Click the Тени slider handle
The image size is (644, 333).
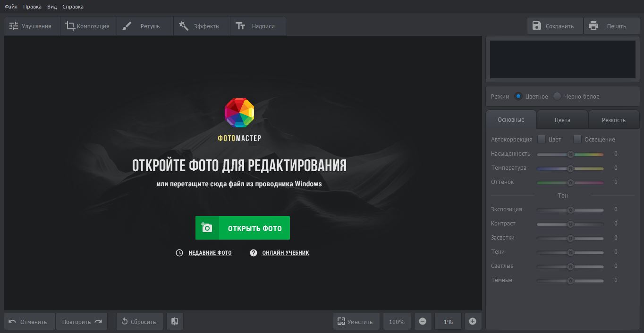(570, 252)
